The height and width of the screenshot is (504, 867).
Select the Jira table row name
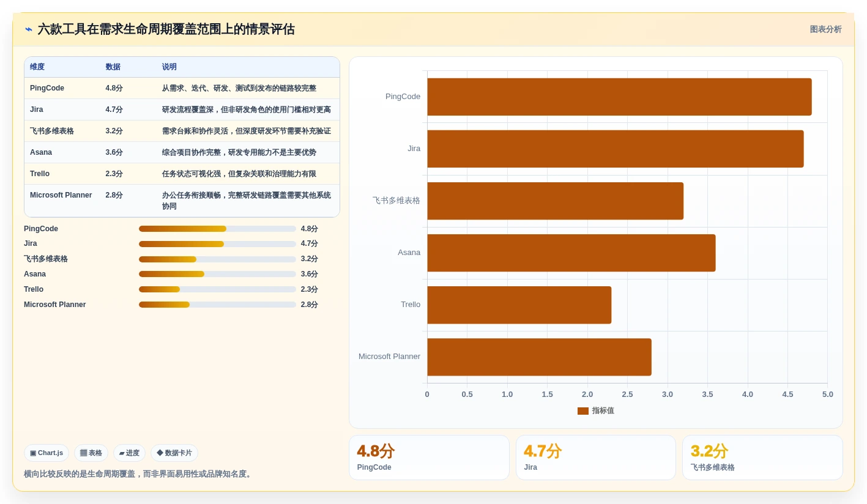click(37, 109)
